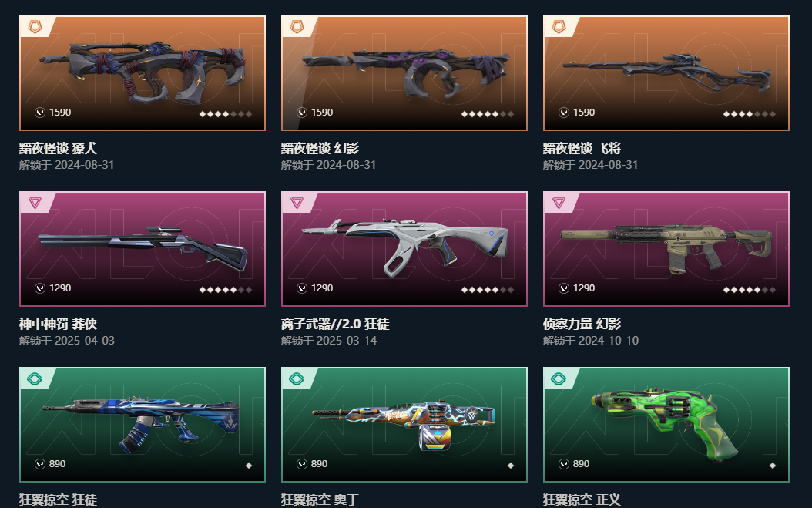Click the 黯夜怪谈 幻影 title text

pyautogui.click(x=320, y=148)
